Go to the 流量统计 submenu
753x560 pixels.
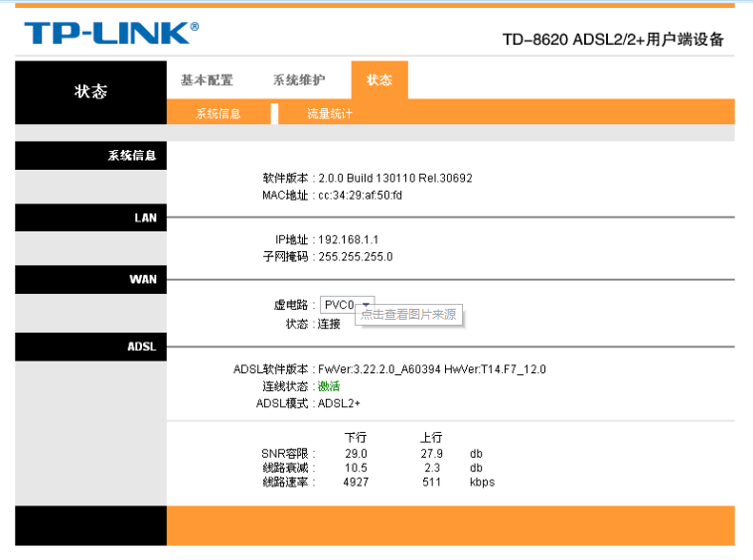329,114
